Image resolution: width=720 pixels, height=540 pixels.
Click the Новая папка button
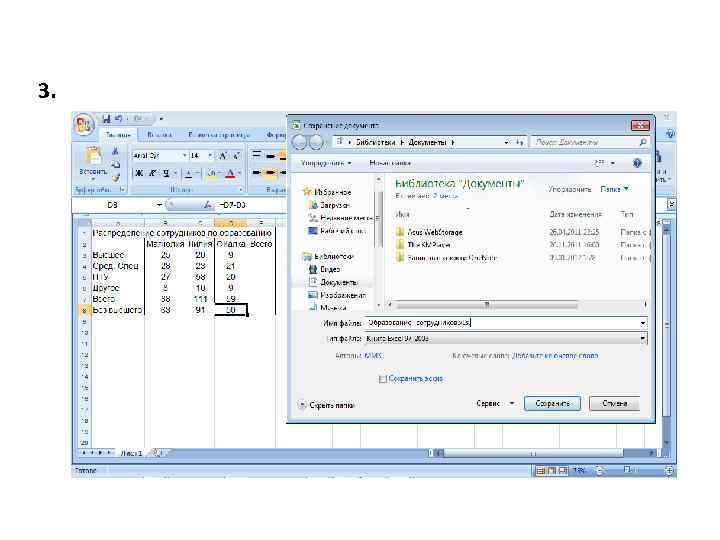(390, 163)
